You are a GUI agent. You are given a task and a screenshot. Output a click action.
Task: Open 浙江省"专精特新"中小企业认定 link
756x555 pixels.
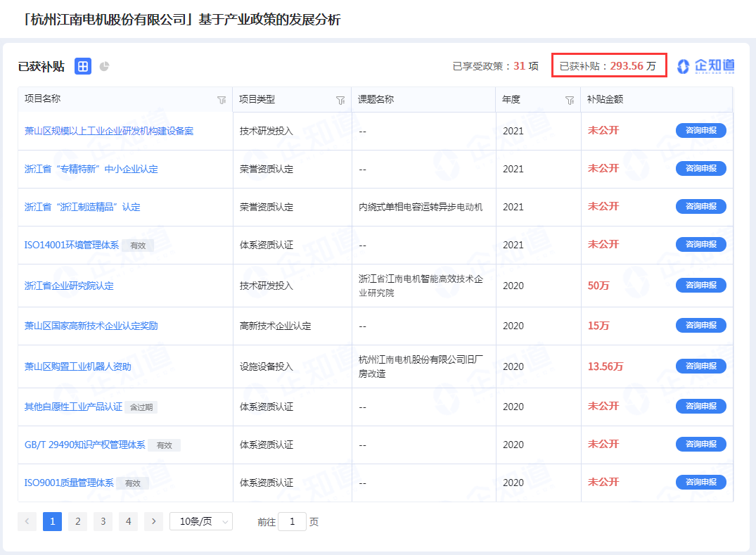pyautogui.click(x=91, y=170)
